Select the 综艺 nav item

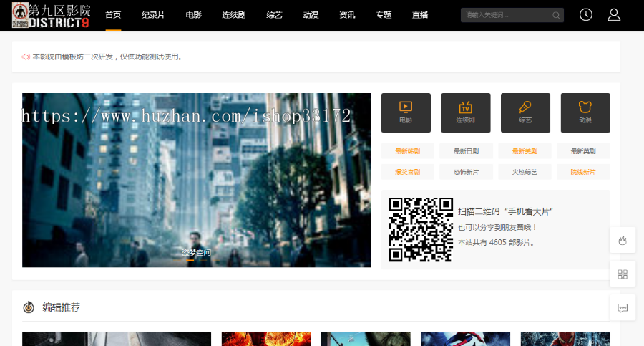point(274,15)
